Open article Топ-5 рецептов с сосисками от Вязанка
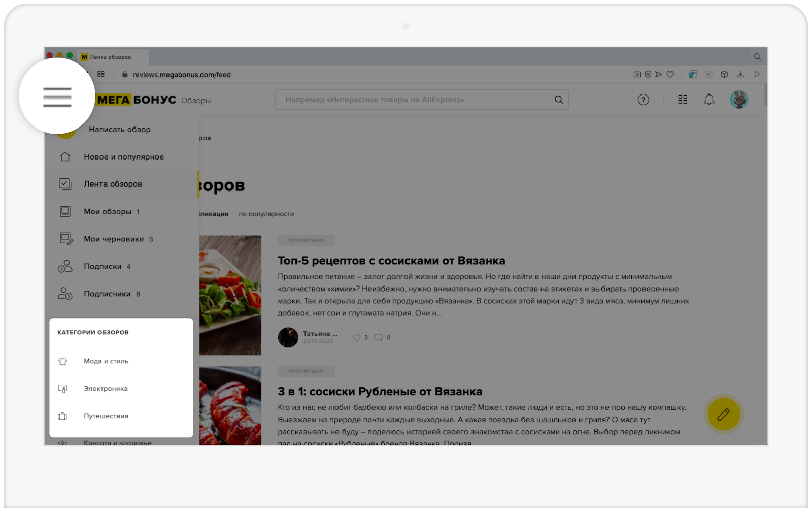This screenshot has height=508, width=812. 391,261
